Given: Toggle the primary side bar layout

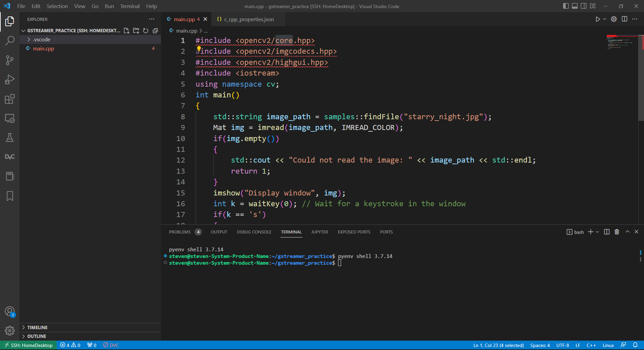Looking at the screenshot, I should pyautogui.click(x=566, y=6).
